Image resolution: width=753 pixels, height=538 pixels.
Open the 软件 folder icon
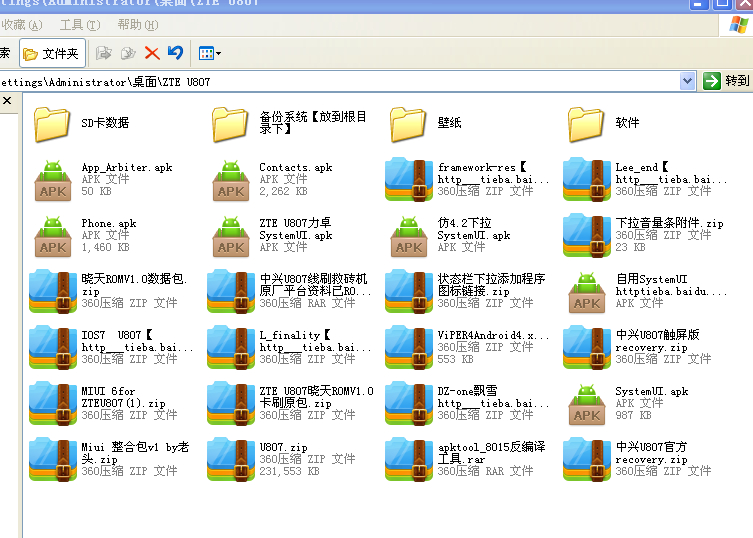coord(586,124)
